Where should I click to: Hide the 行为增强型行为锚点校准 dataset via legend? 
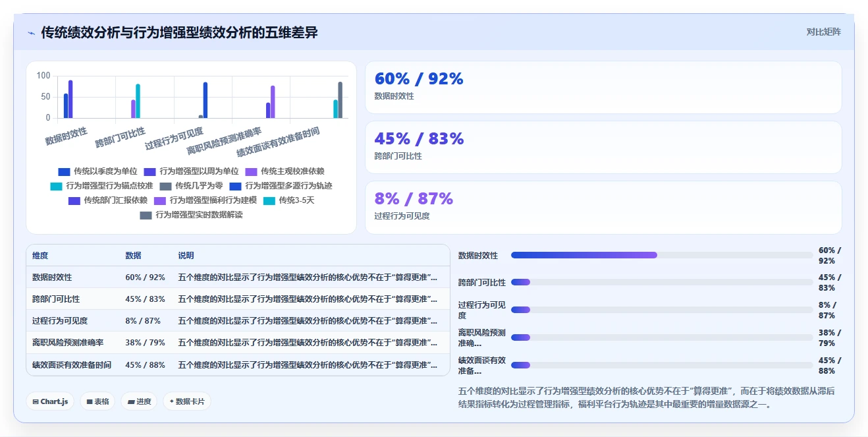(x=101, y=186)
